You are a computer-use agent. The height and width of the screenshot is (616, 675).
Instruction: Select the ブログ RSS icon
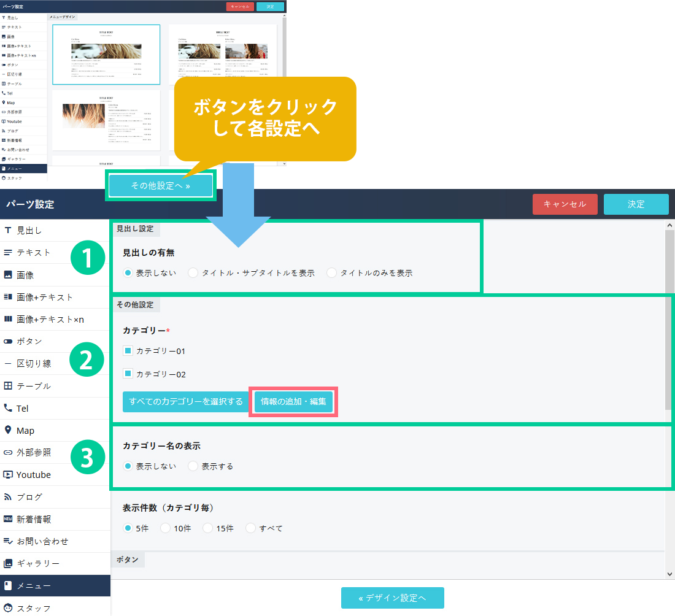[x=8, y=496]
